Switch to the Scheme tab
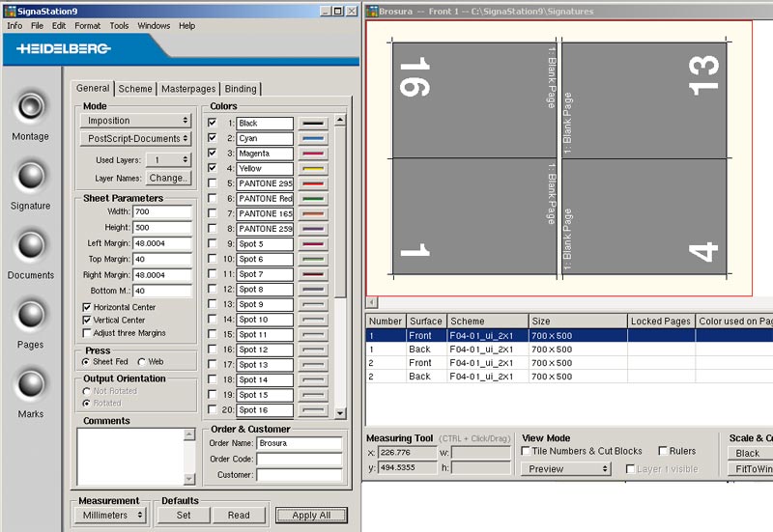 [x=135, y=89]
